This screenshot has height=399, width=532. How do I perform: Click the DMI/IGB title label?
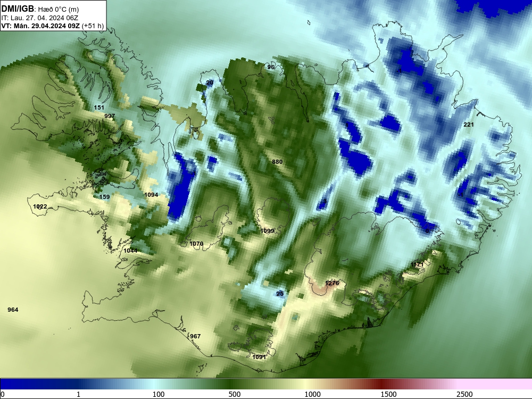18,9
